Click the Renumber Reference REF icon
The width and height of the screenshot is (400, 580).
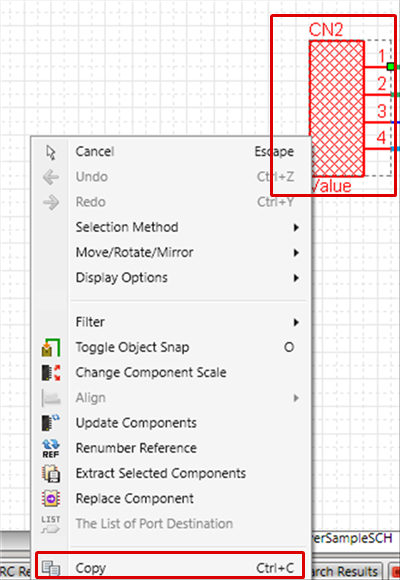(x=51, y=448)
